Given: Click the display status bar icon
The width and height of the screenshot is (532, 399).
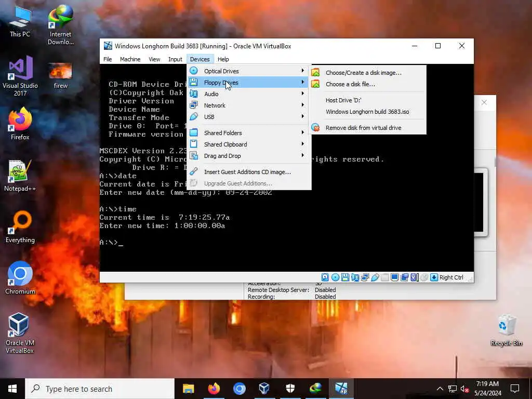Looking at the screenshot, I should click(x=395, y=277).
